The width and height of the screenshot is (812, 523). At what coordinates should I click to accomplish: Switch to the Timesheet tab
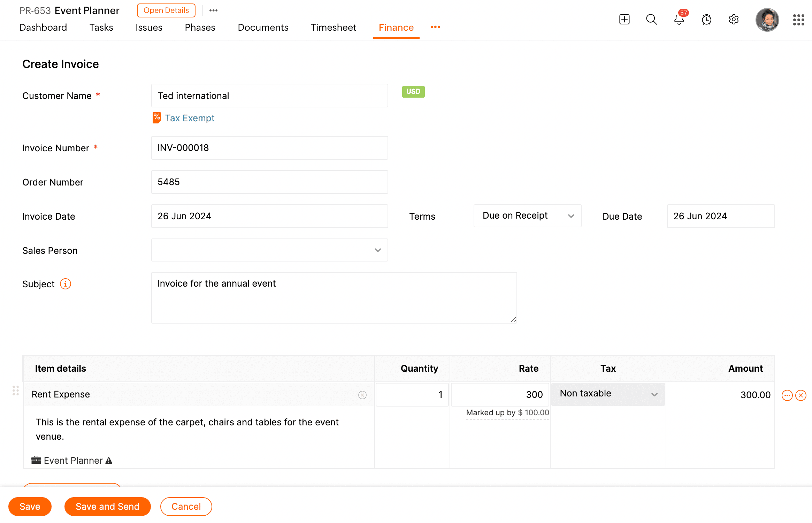coord(333,27)
